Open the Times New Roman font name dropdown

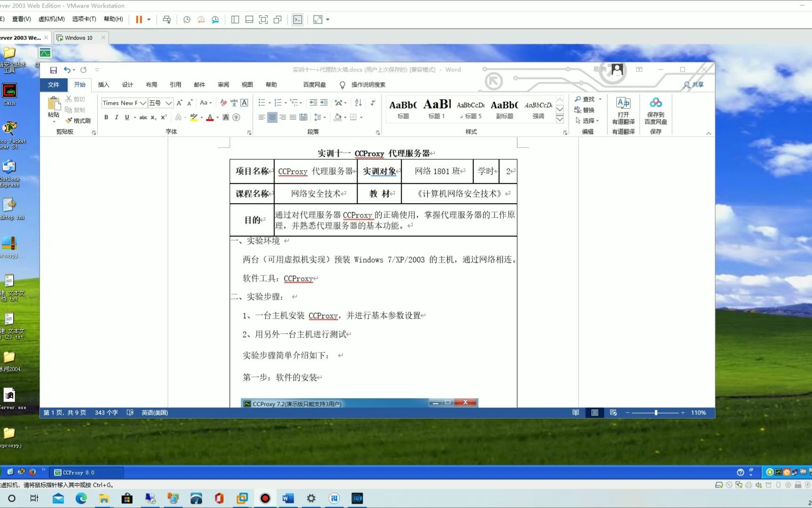point(143,103)
